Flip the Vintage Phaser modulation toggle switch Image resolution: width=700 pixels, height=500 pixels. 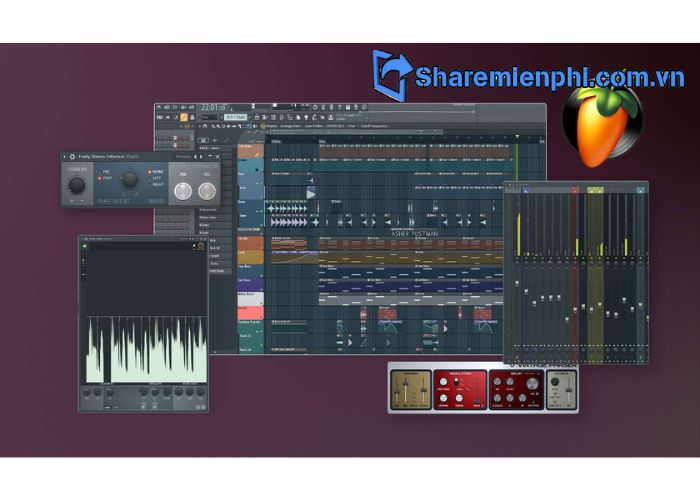456,382
